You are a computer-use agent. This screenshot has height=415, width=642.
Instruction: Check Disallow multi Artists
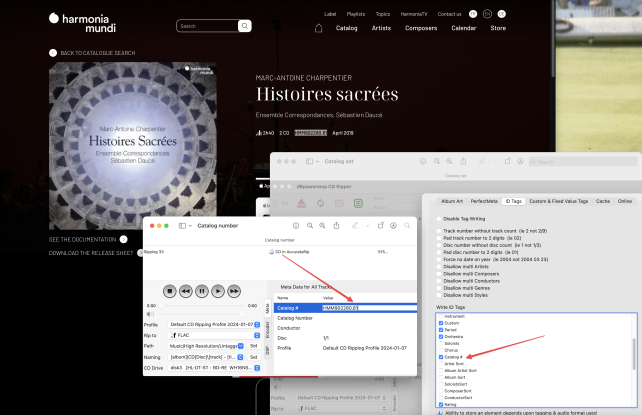(x=439, y=266)
